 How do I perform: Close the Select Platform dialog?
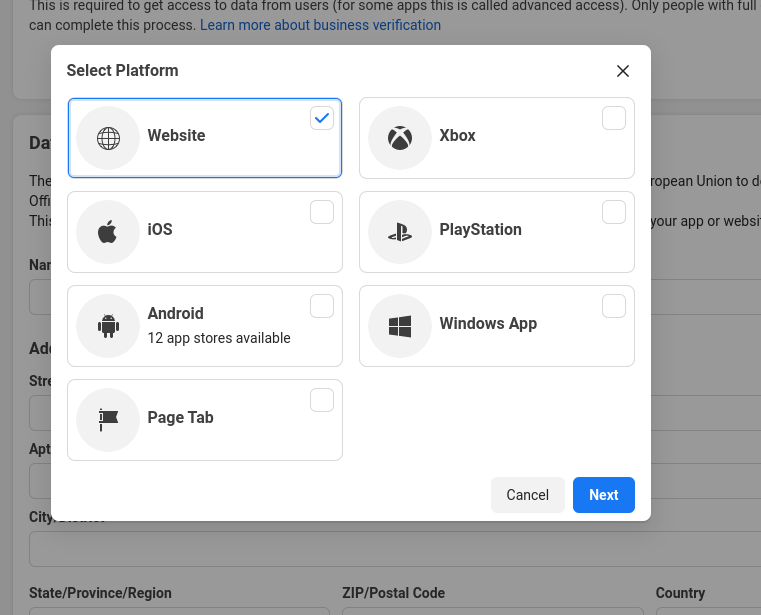pyautogui.click(x=623, y=71)
